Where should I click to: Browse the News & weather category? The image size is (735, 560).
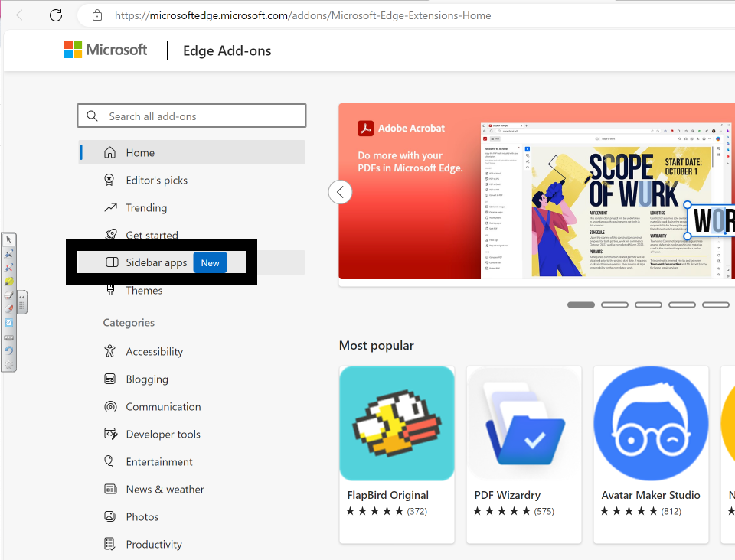(165, 490)
